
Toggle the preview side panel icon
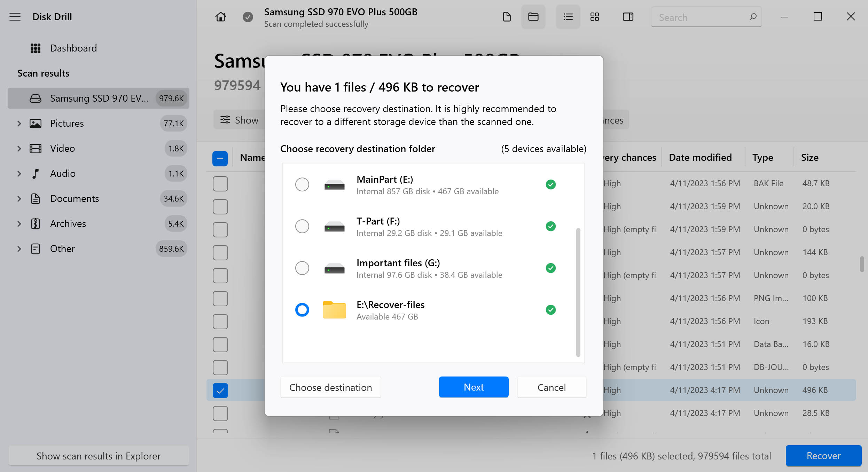point(628,17)
